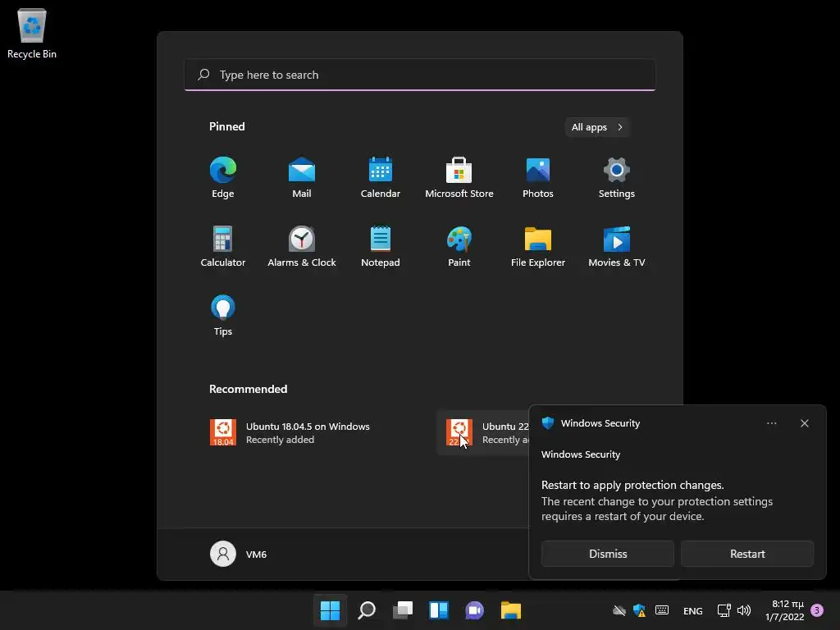
Task: Click the OneDrive cloud tray icon
Action: click(x=619, y=610)
